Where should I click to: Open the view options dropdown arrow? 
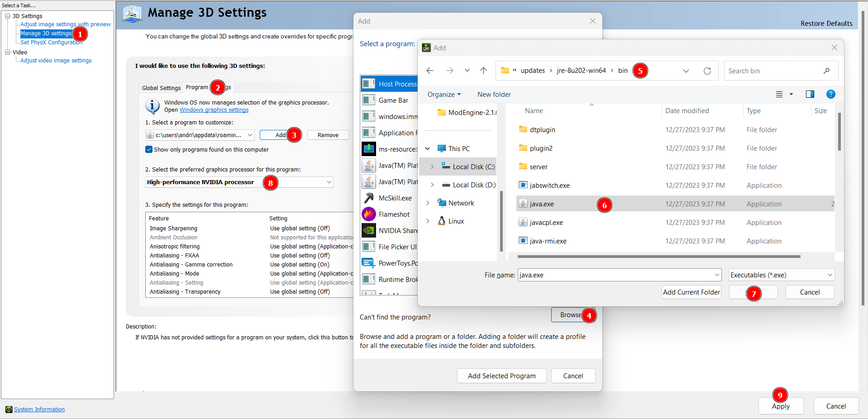(791, 94)
